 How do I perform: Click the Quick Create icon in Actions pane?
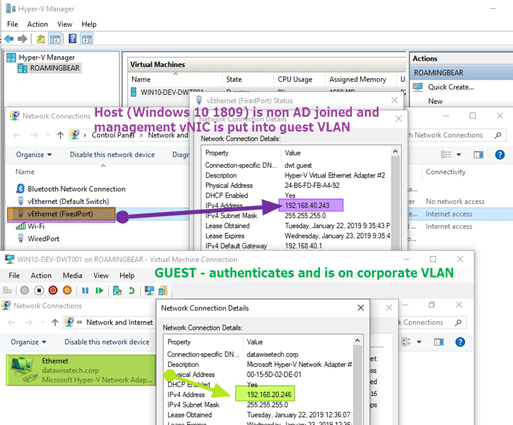[x=418, y=87]
